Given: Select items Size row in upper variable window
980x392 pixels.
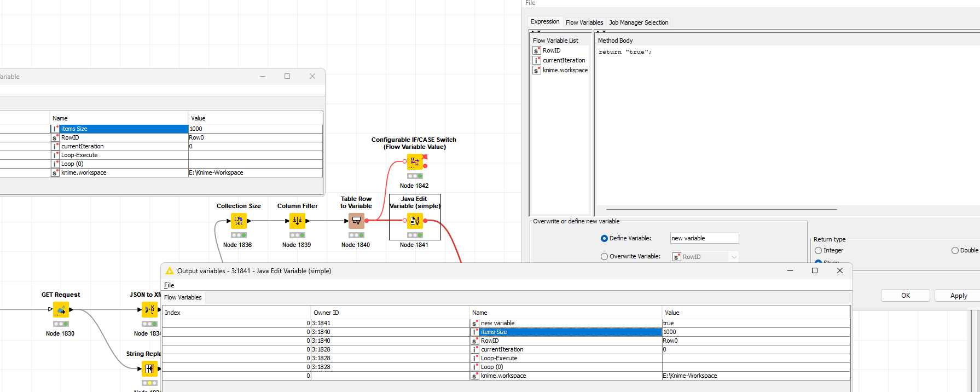Looking at the screenshot, I should (161, 129).
